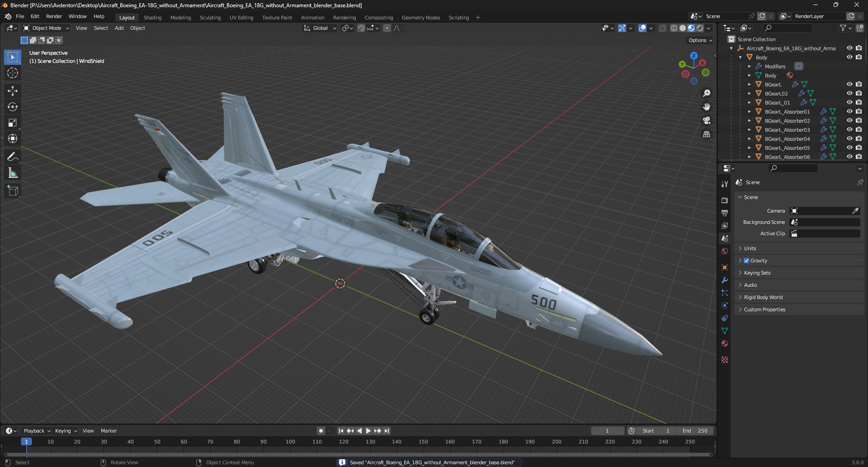868x467 pixels.
Task: Switch to the UV Editing workspace tab
Action: click(x=241, y=18)
